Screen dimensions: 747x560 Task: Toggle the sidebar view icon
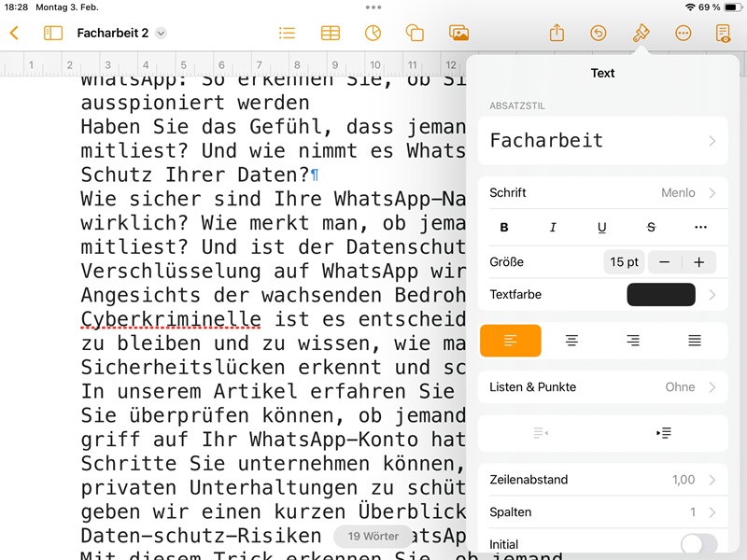pos(53,33)
